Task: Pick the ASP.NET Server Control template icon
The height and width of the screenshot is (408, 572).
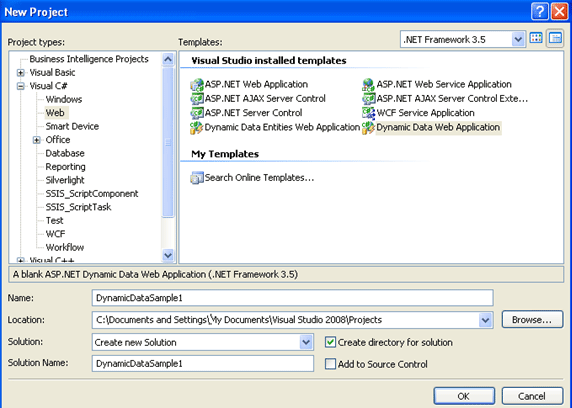Action: [197, 113]
